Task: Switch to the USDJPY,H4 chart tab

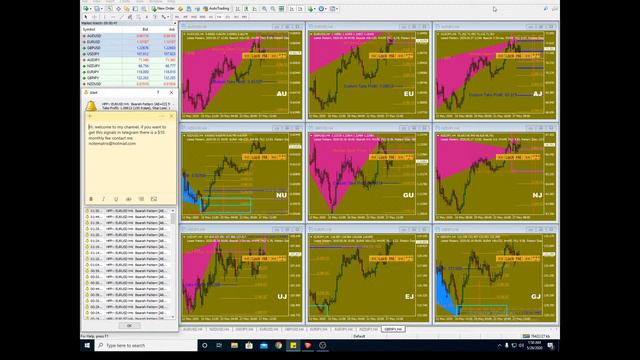Action: coord(244,329)
